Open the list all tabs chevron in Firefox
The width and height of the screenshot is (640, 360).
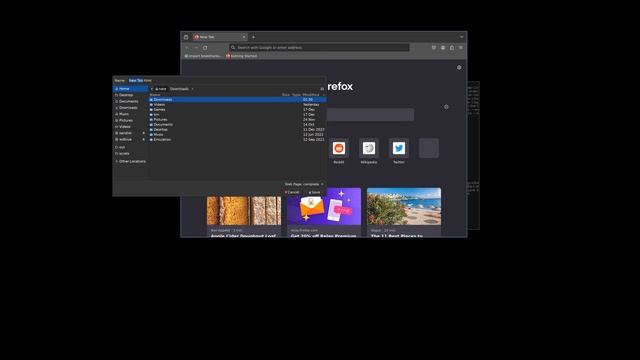pyautogui.click(x=462, y=37)
